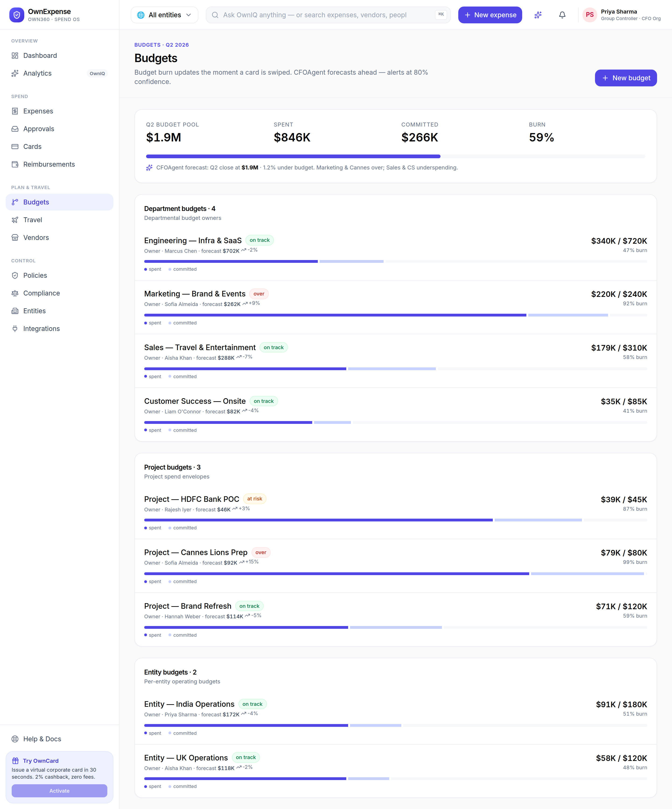Image resolution: width=672 pixels, height=809 pixels.
Task: Go to Expenses in the sidebar
Action: click(x=59, y=111)
